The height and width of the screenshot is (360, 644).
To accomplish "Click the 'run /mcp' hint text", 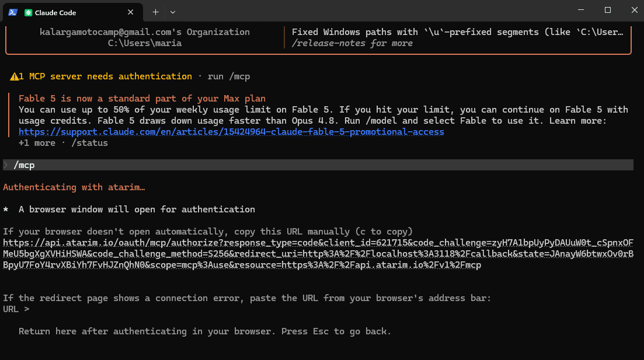I will tap(229, 76).
